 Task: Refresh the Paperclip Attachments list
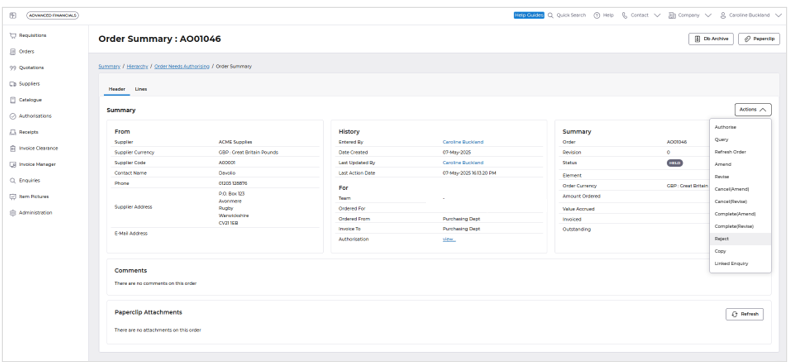pos(745,314)
